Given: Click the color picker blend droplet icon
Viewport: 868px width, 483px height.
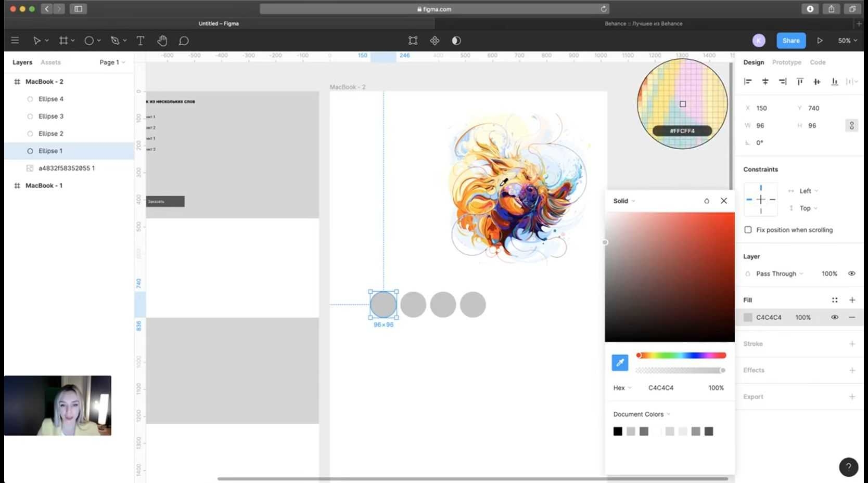Looking at the screenshot, I should click(x=706, y=201).
